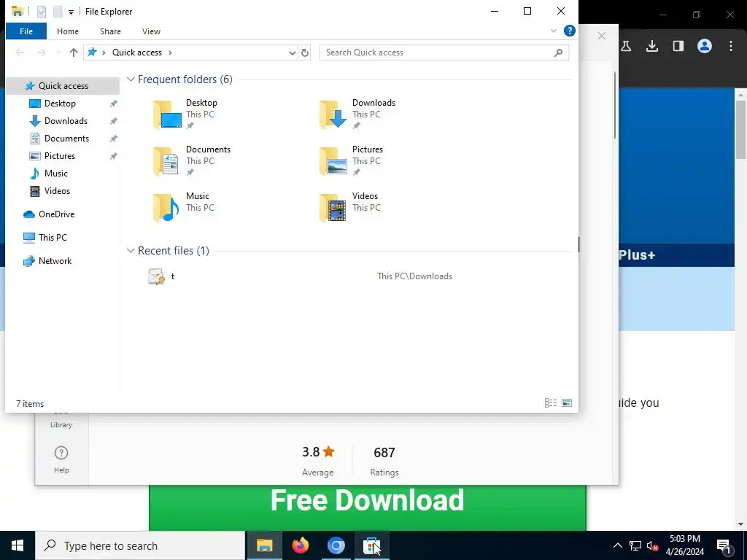The height and width of the screenshot is (560, 747).
Task: Select Pictures in navigation pane
Action: tap(59, 156)
